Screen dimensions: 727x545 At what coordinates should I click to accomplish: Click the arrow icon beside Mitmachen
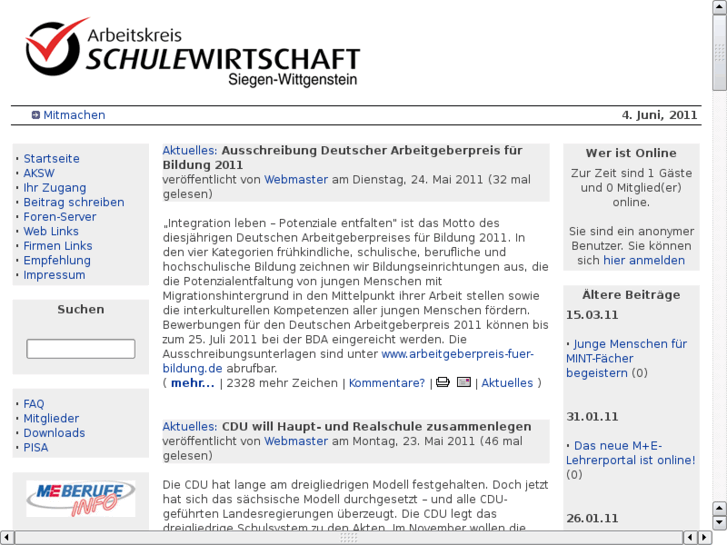pos(36,115)
